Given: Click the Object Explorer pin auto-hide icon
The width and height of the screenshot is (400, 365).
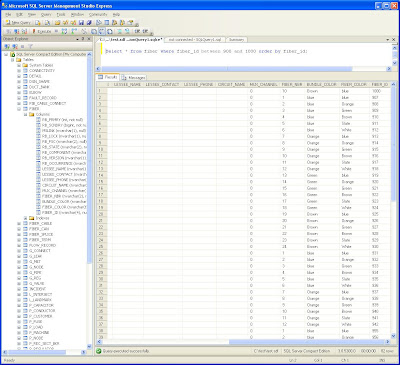Looking at the screenshot, I should (x=83, y=39).
